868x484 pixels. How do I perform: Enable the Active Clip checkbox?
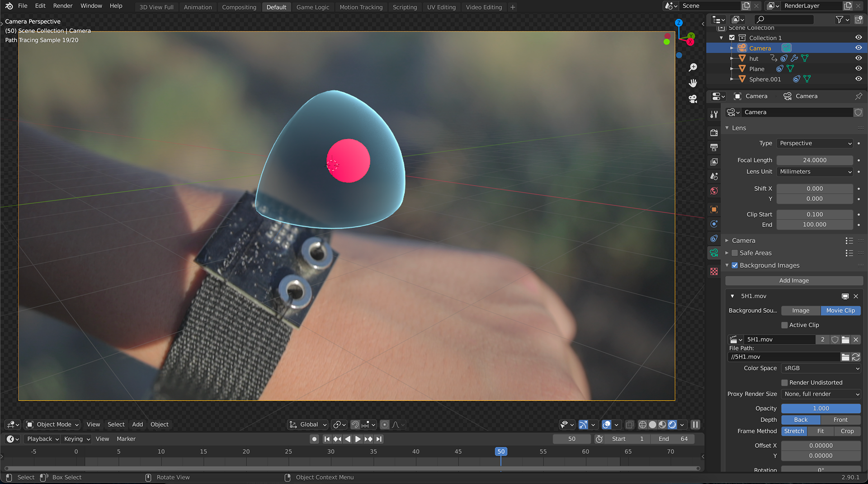784,325
